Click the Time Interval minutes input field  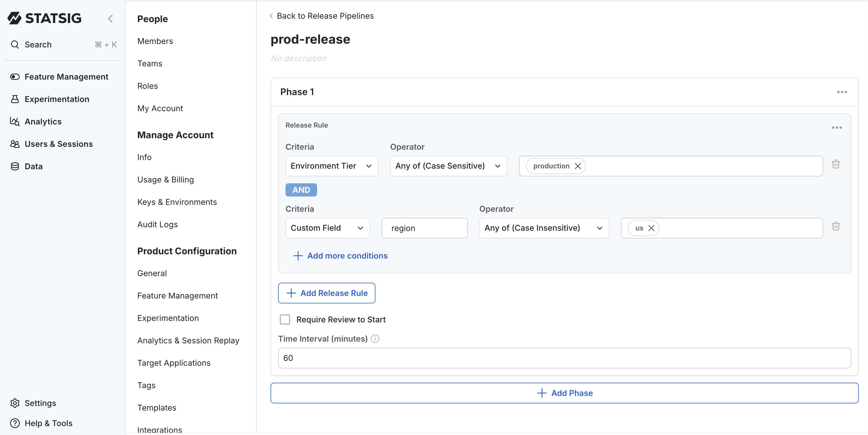pyautogui.click(x=564, y=358)
